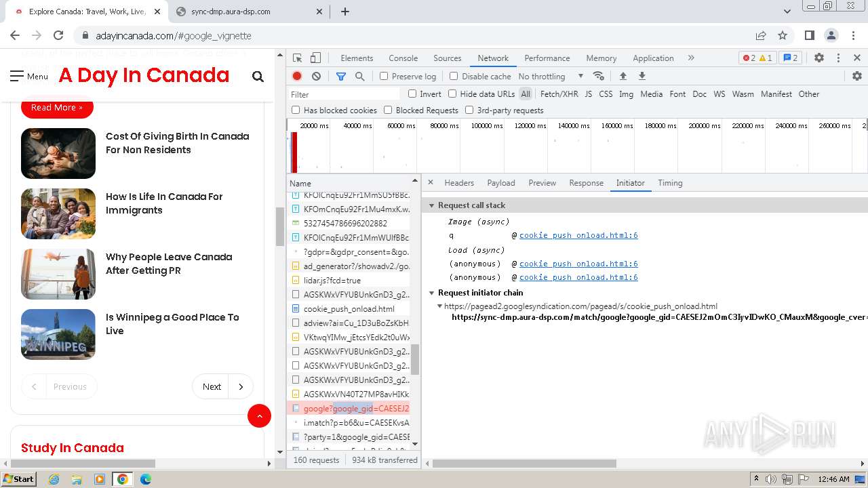
Task: Go to the Next articles page
Action: pyautogui.click(x=222, y=386)
